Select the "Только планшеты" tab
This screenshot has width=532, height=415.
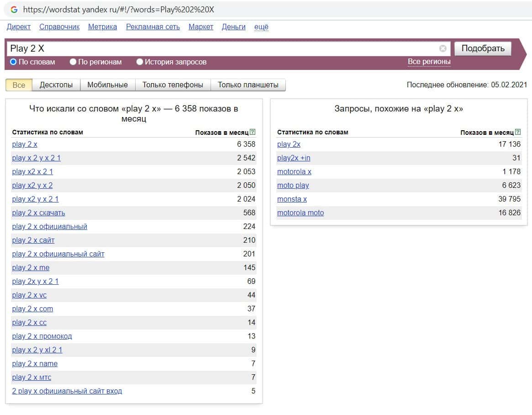248,85
